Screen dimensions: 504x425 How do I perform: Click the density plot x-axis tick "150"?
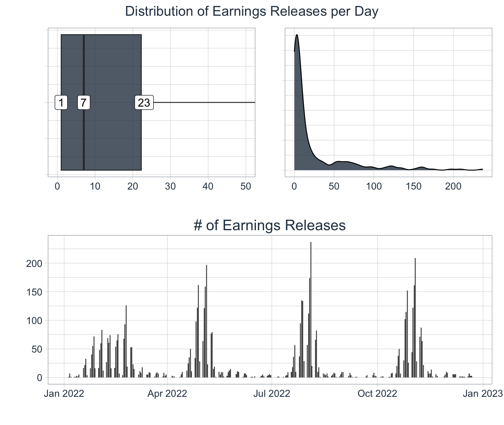[x=413, y=186]
